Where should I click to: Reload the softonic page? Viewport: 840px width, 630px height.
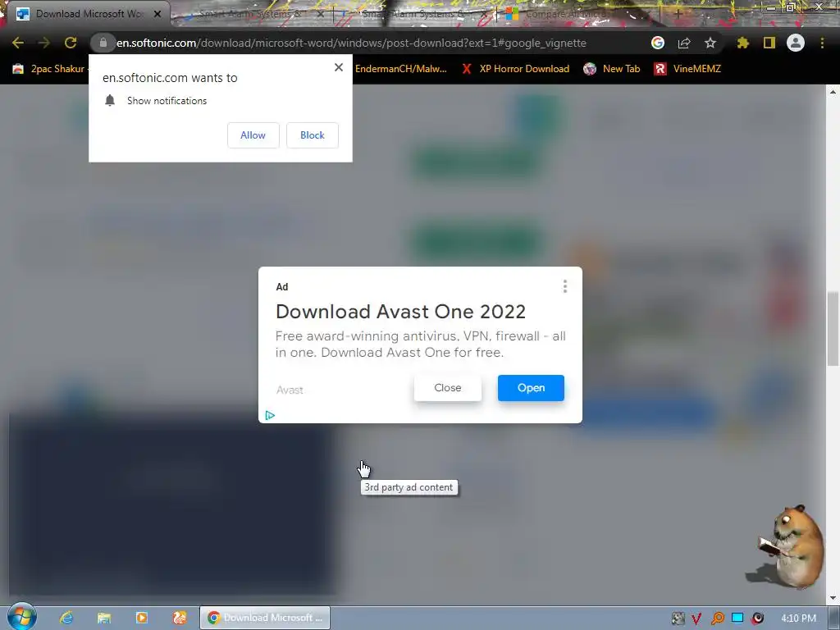coord(71,43)
